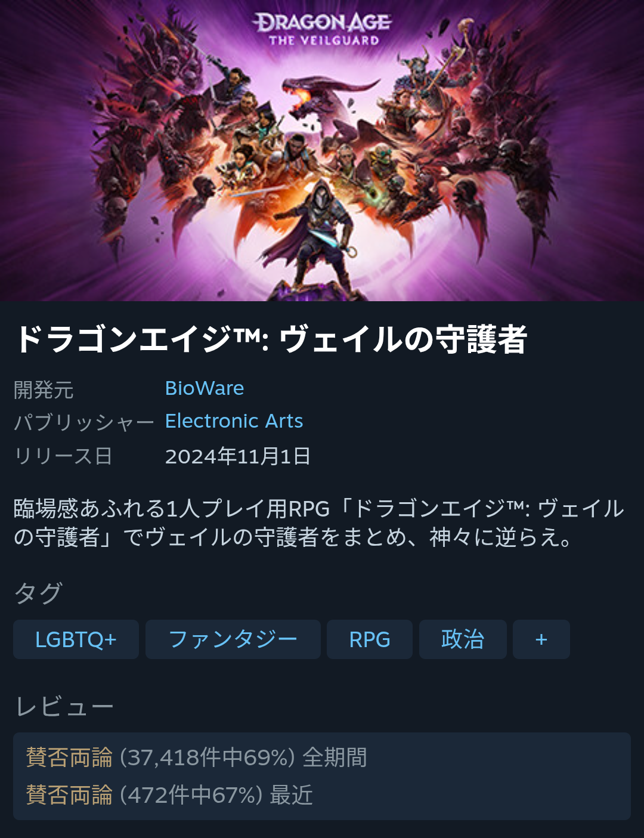Click the game description paragraph

319,522
